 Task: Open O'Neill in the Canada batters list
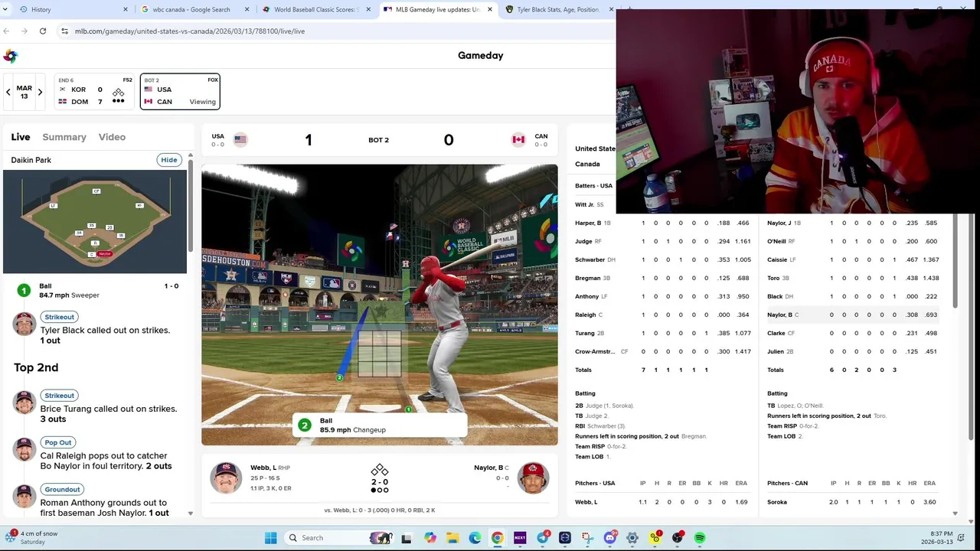pyautogui.click(x=776, y=241)
